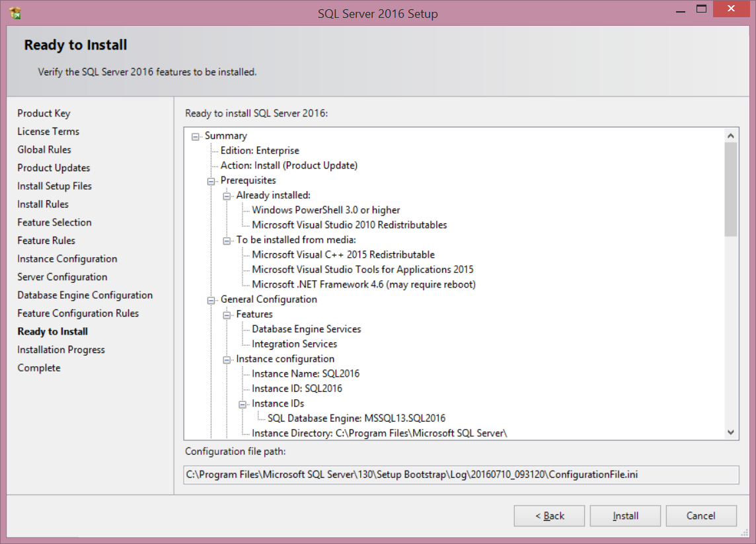Image resolution: width=756 pixels, height=544 pixels.
Task: Select 'SQL Database Engine: MSSQL13.SQL2016' row
Action: pyautogui.click(x=357, y=418)
